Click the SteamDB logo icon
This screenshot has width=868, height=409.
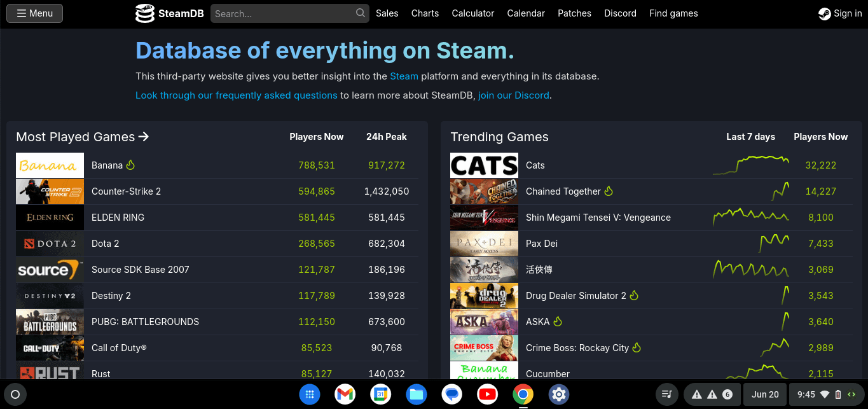(145, 13)
